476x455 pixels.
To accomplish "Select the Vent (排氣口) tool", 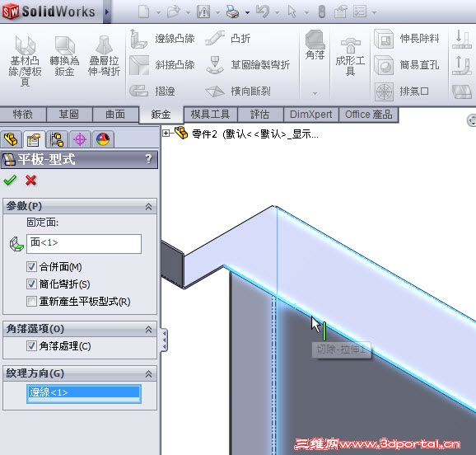I will click(402, 91).
